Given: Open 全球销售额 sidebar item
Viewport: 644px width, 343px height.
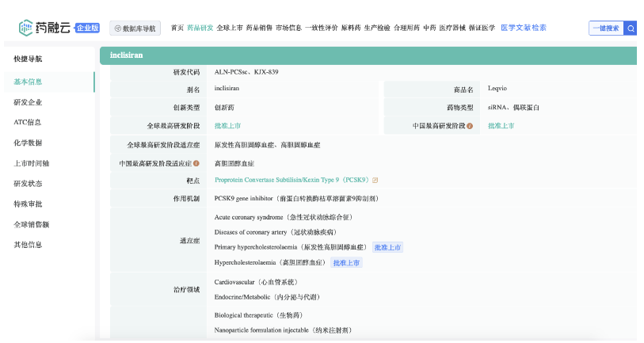Looking at the screenshot, I should coord(32,224).
